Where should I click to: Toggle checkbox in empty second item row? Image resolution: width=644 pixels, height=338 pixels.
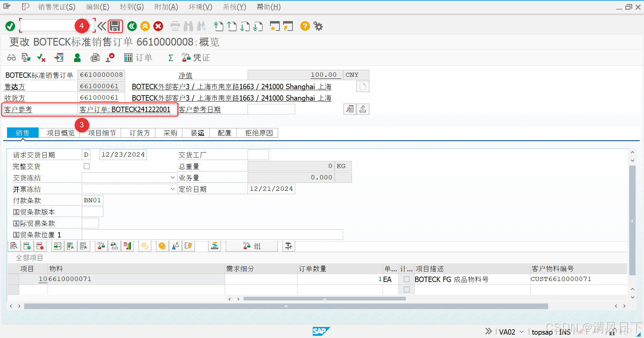click(x=407, y=289)
